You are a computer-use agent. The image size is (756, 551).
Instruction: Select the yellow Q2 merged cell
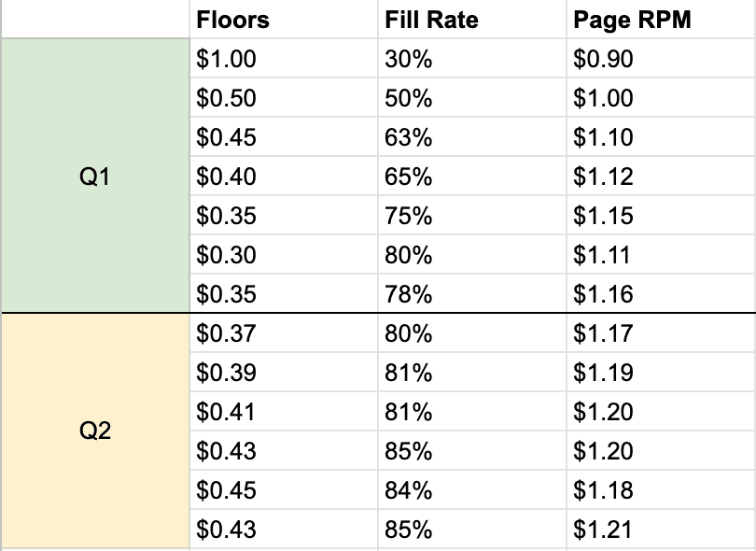[x=94, y=431]
